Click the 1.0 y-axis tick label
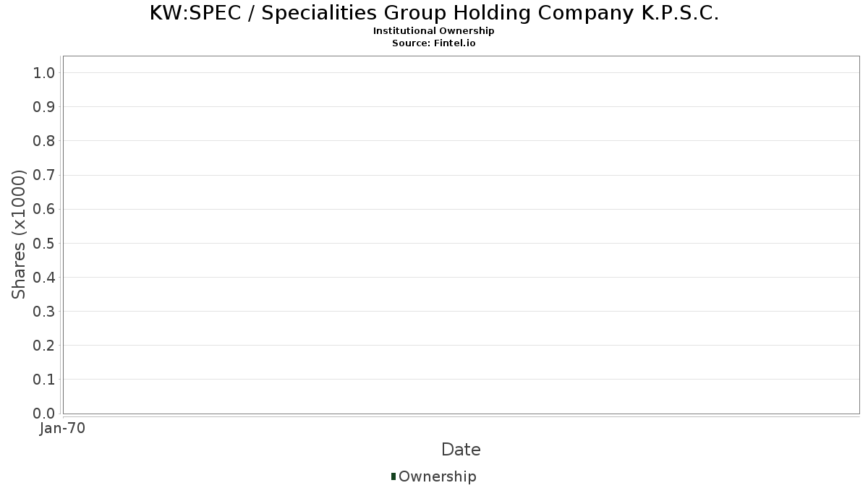The width and height of the screenshot is (868, 488). (44, 72)
